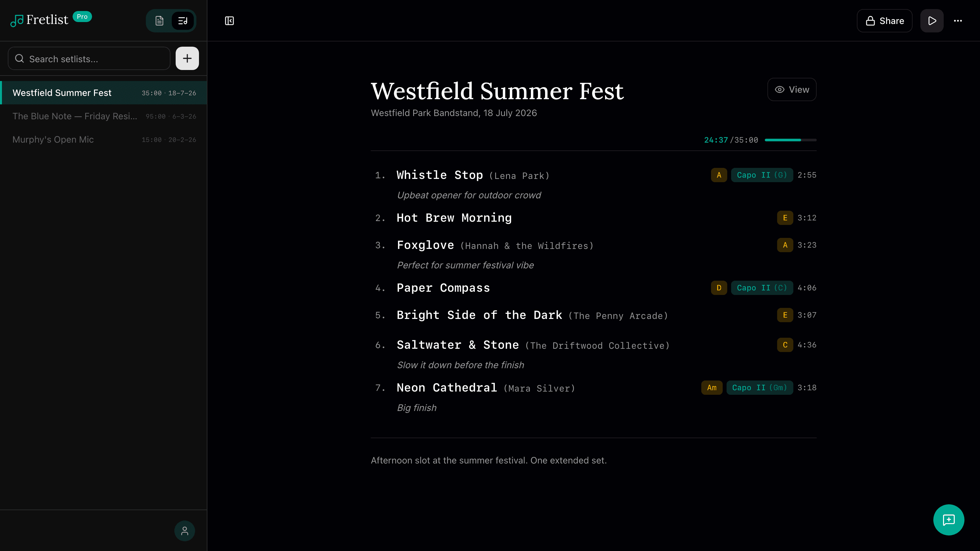980x551 pixels.
Task: Click the D key badge on Paper Compass
Action: (719, 288)
